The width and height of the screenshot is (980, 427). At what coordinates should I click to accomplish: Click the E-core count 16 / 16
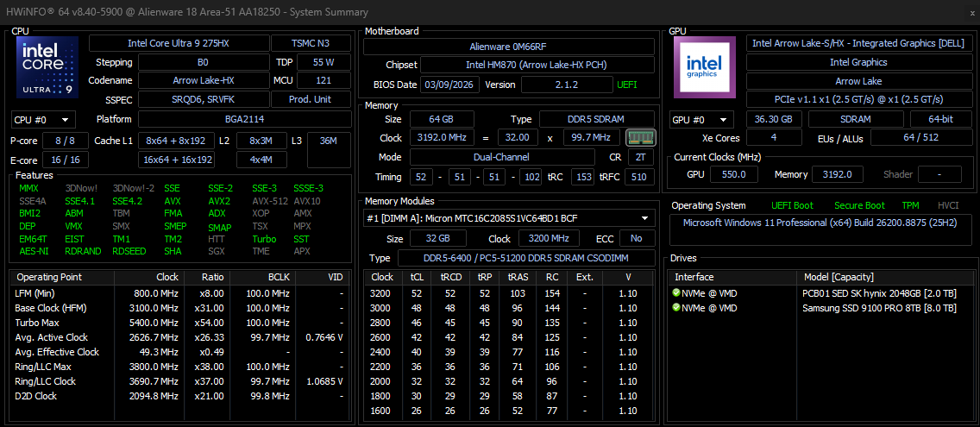tap(65, 160)
